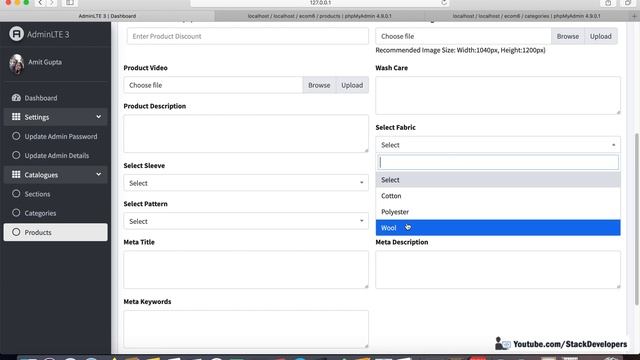Click circle icon beside Products
640x360 pixels.
click(16, 232)
